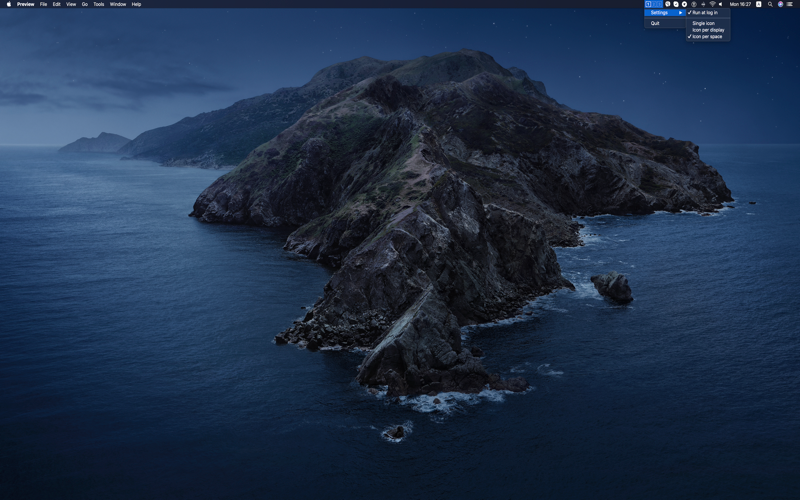Click the clock showing Mon 16:27

[x=740, y=4]
